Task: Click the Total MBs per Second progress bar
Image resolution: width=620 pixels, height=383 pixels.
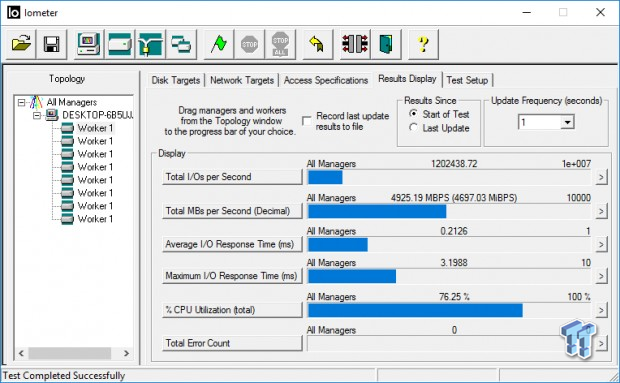Action: [x=449, y=211]
